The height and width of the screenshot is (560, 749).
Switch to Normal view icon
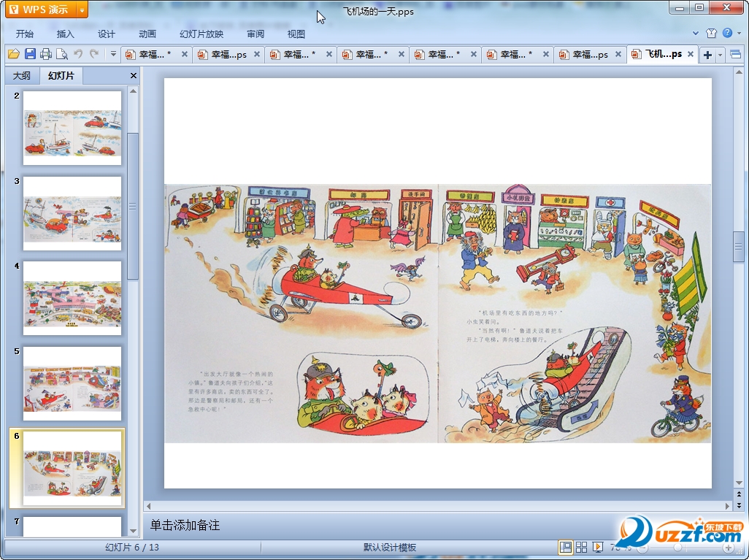tap(566, 547)
